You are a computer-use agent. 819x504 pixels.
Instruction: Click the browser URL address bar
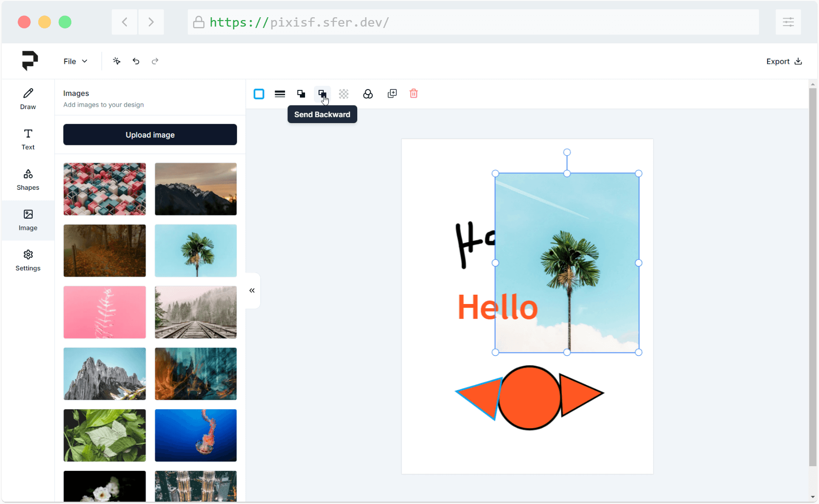click(x=473, y=22)
